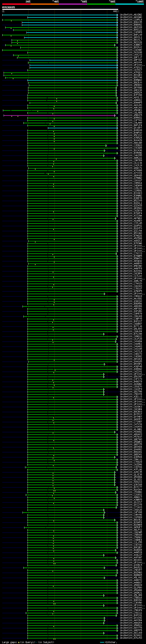The image size is (146, 644).
Task: Select the AV636695 query title
Action: 8,7
